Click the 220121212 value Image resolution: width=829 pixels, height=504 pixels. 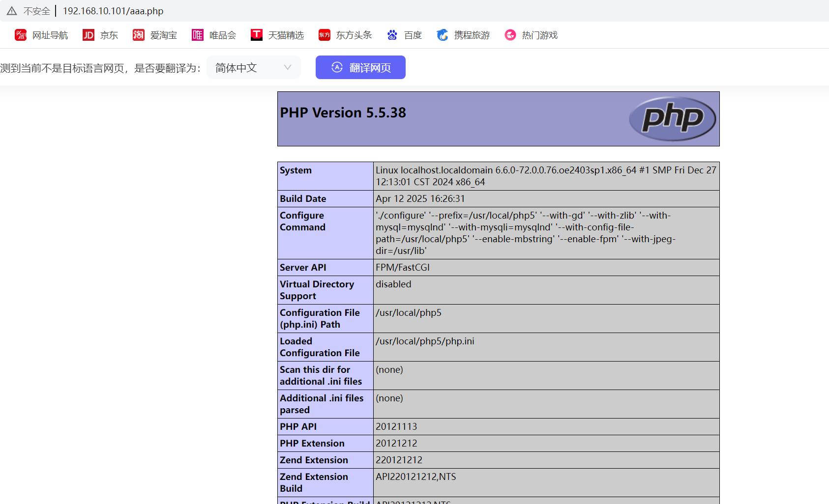pos(399,460)
